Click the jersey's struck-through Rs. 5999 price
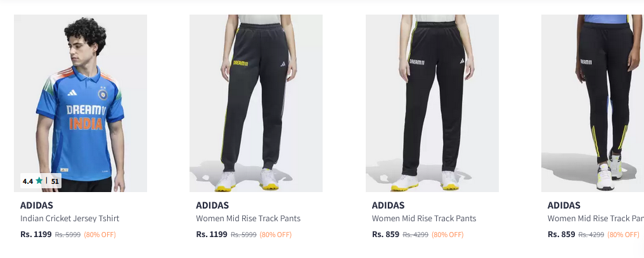This screenshot has width=644, height=258. tap(67, 235)
